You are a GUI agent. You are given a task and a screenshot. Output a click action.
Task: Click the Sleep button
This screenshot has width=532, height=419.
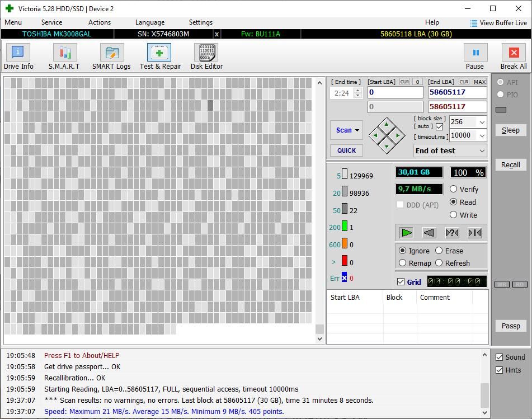(x=511, y=130)
